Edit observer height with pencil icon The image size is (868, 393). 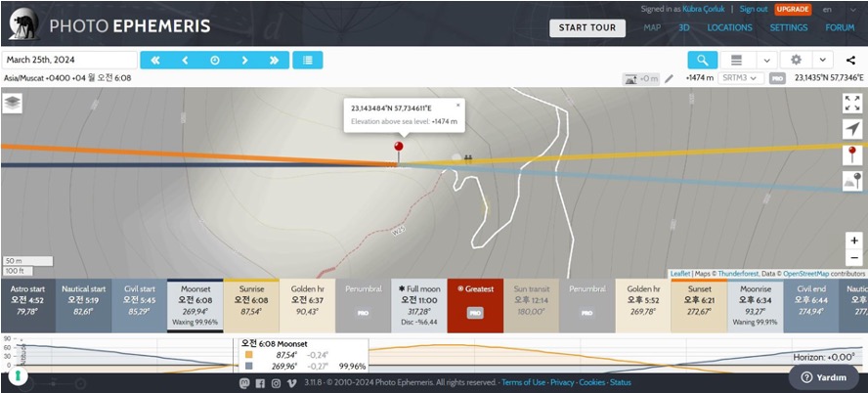[670, 77]
